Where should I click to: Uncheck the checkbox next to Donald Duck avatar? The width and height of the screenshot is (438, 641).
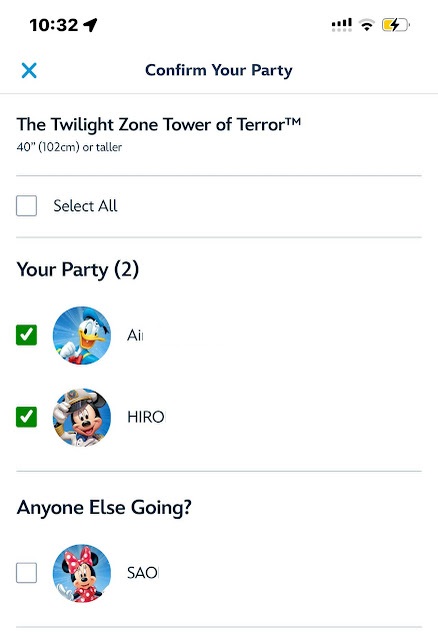click(x=27, y=335)
